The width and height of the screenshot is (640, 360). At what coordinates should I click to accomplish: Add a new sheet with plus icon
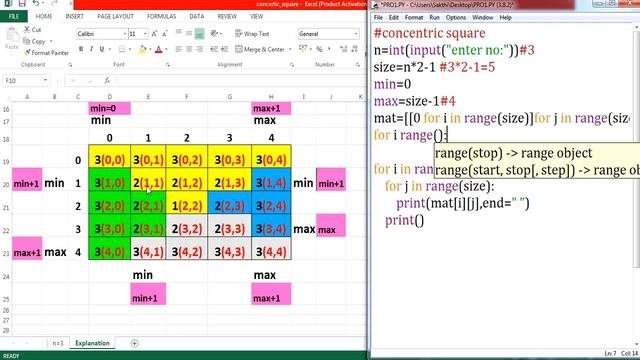134,343
